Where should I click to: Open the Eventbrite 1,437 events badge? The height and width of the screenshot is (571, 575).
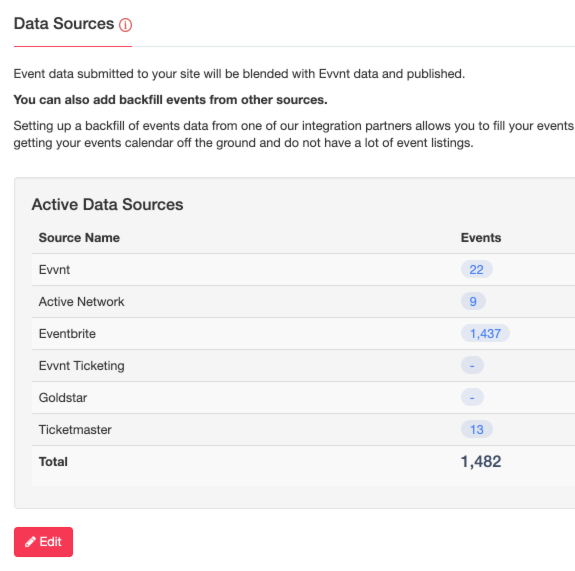485,333
